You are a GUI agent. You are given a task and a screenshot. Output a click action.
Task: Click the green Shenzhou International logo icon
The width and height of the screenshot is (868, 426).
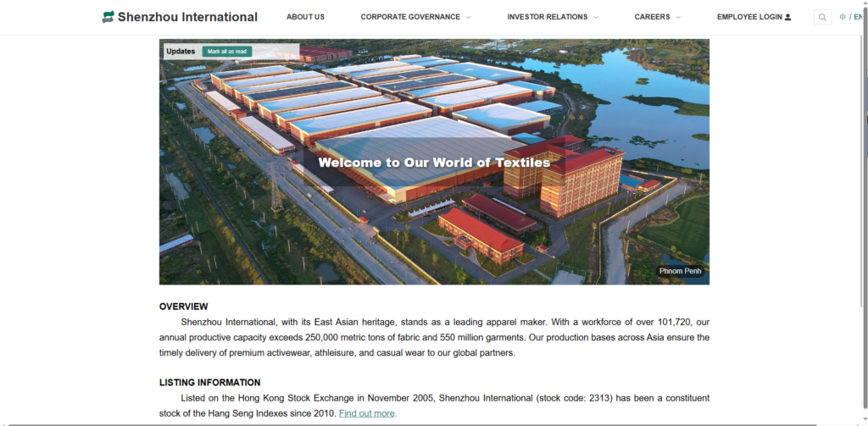[x=108, y=17]
